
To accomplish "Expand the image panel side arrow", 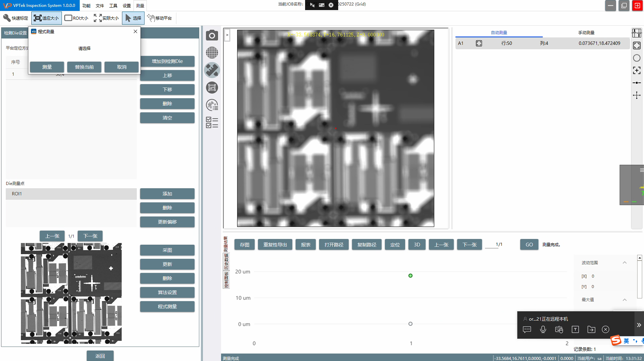I will (x=227, y=35).
